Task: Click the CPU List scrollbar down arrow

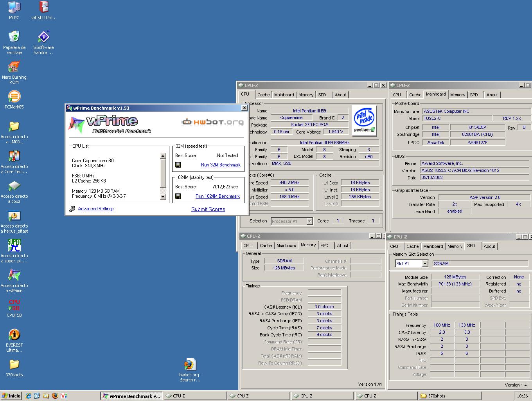Action: pyautogui.click(x=163, y=197)
